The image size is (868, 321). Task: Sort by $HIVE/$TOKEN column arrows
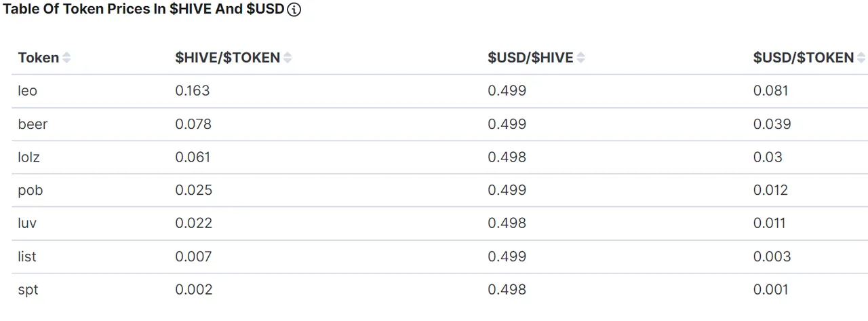point(288,58)
